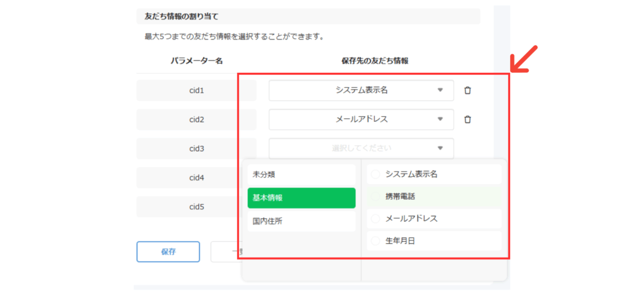Select the cid3 parameter name field
This screenshot has height=299, width=644.
click(x=196, y=148)
